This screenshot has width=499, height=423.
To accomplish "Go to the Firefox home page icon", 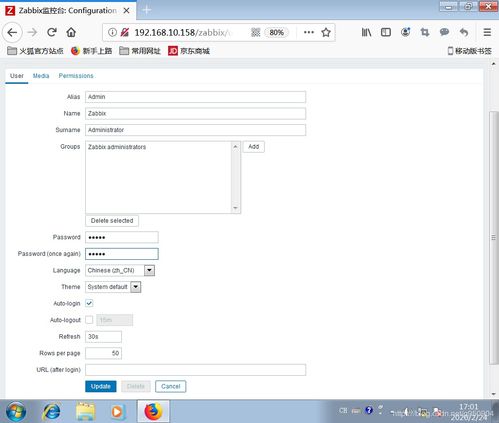I will click(x=71, y=32).
